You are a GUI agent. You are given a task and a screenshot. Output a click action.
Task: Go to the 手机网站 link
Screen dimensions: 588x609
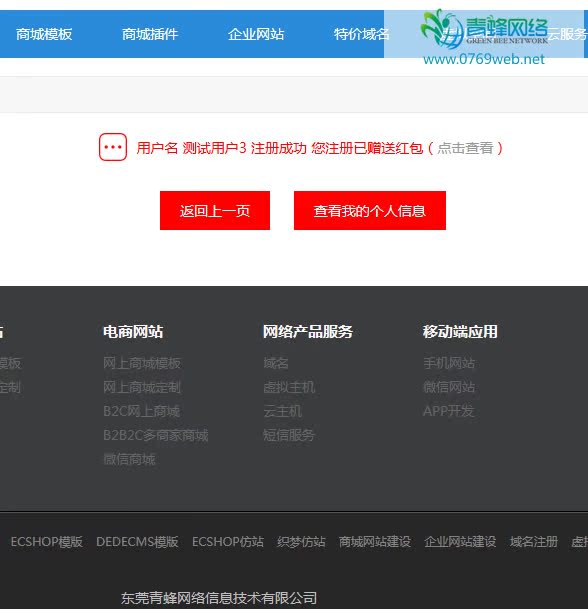(x=449, y=363)
